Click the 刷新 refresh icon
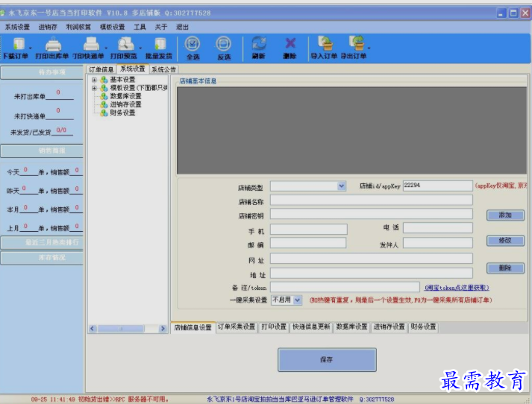The image size is (532, 404). 259,43
